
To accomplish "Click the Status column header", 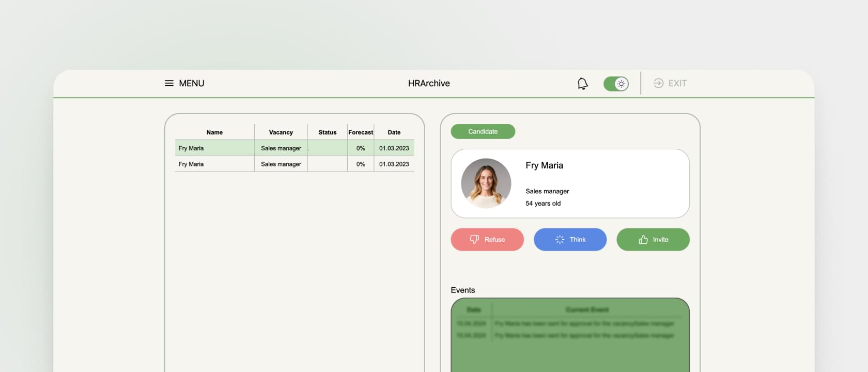I will (x=327, y=132).
